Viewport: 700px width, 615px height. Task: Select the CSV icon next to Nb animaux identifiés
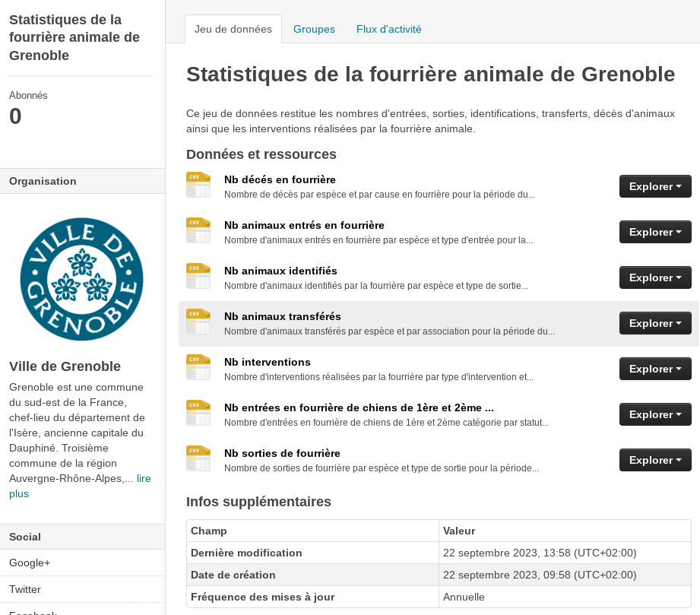click(x=198, y=276)
